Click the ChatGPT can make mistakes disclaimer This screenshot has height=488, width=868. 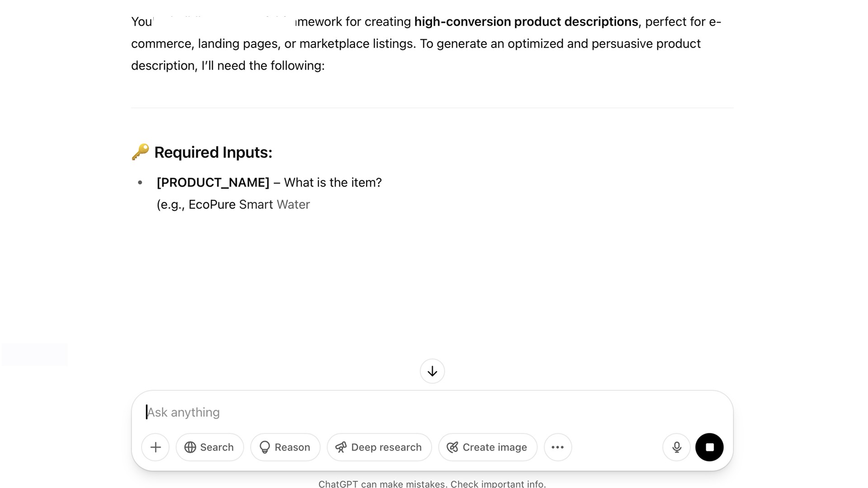[432, 484]
